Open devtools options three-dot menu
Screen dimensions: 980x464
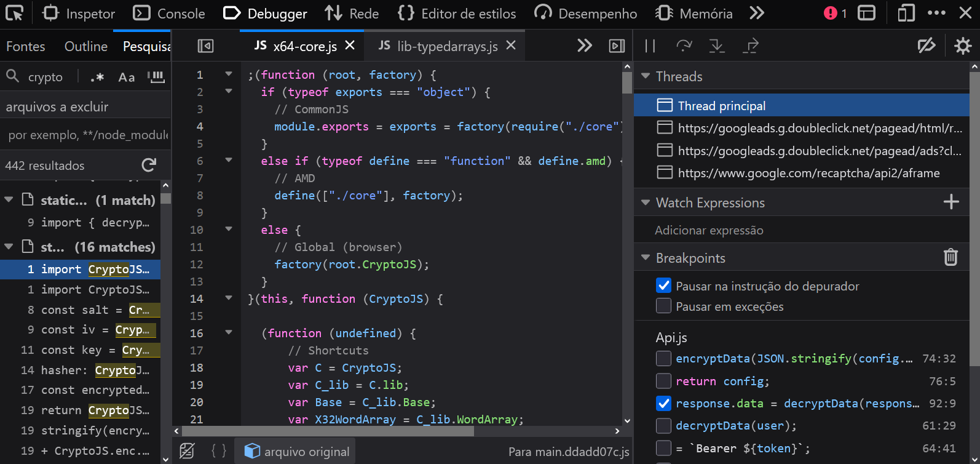pyautogui.click(x=936, y=13)
